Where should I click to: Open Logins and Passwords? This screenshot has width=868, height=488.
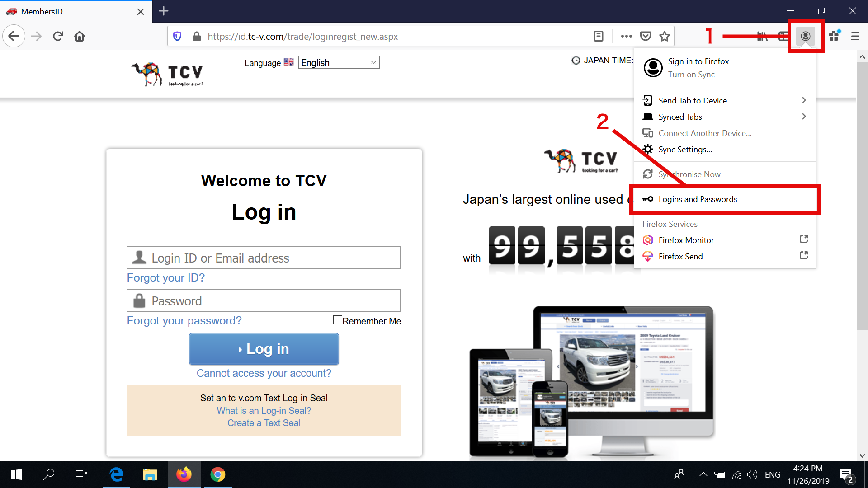click(725, 199)
